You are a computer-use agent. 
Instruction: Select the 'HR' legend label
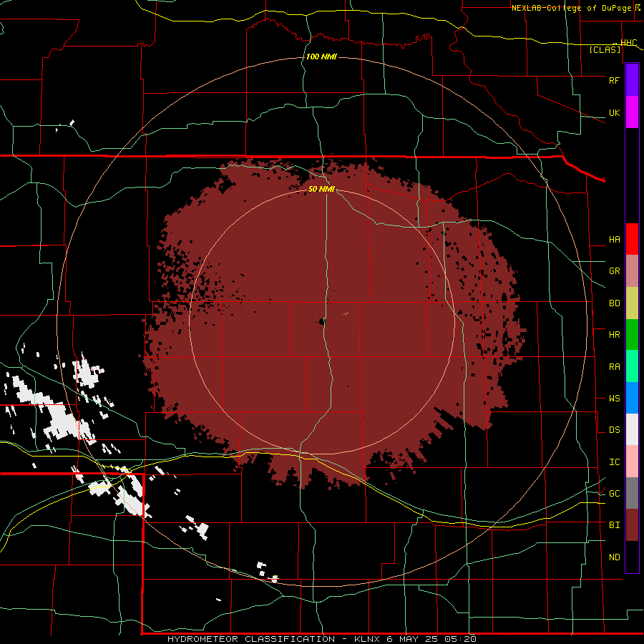tap(614, 335)
